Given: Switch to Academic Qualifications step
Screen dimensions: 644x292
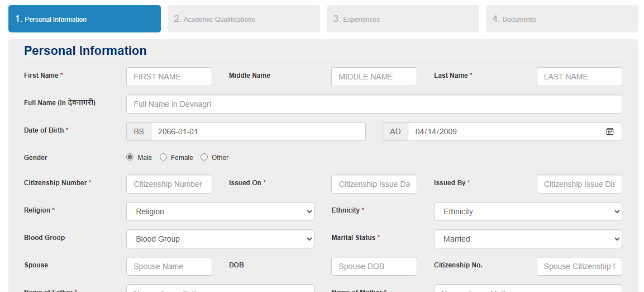Looking at the screenshot, I should pyautogui.click(x=244, y=19).
